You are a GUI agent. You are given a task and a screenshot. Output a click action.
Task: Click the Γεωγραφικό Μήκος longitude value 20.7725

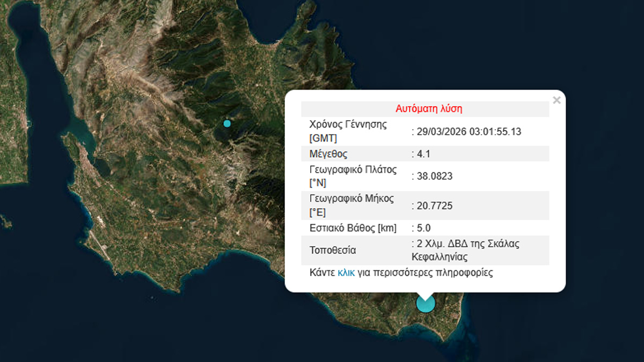pyautogui.click(x=433, y=205)
